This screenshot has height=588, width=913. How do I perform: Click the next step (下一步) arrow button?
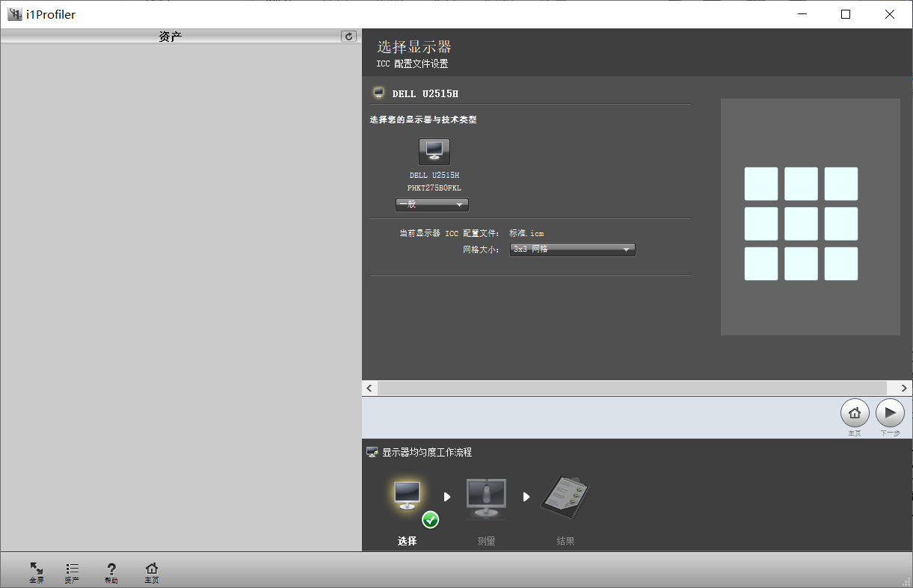890,413
